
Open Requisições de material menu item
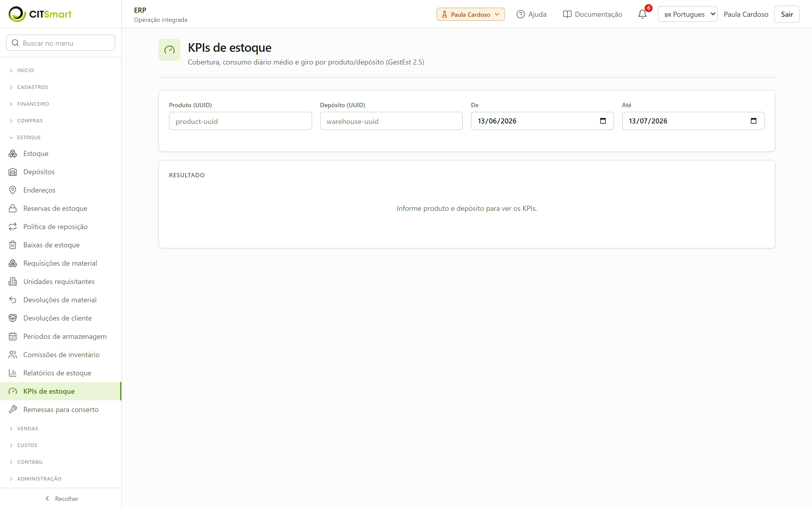(60, 263)
